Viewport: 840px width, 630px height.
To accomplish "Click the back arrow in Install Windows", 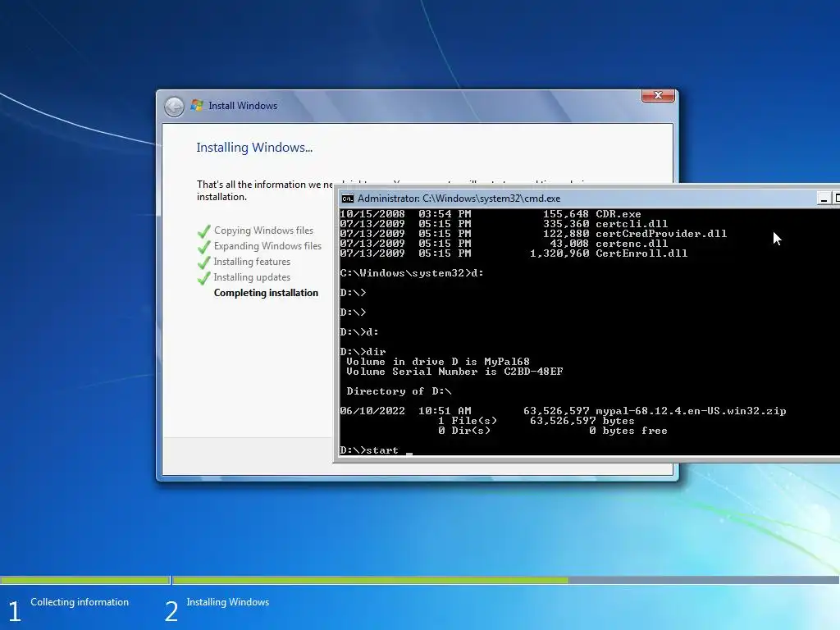I will [174, 107].
